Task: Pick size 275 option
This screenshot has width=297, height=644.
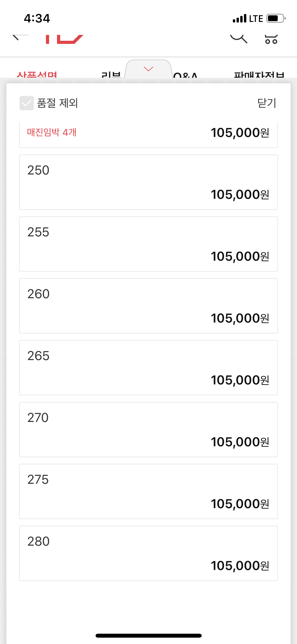Action: point(148,491)
